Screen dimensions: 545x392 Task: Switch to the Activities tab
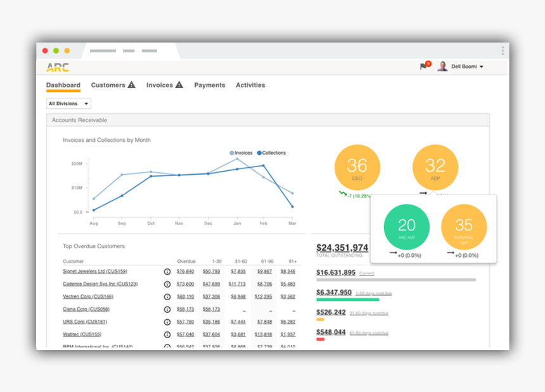pos(250,85)
